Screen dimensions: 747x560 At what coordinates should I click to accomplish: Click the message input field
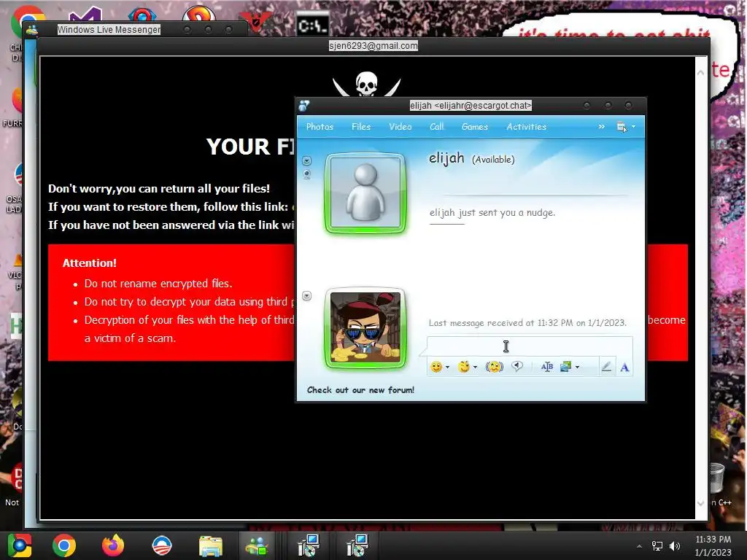tap(530, 346)
